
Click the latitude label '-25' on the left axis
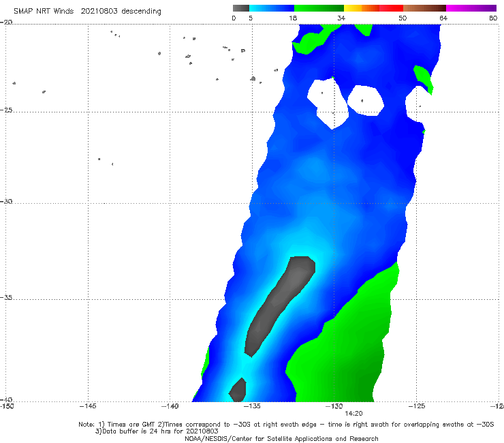click(x=6, y=110)
